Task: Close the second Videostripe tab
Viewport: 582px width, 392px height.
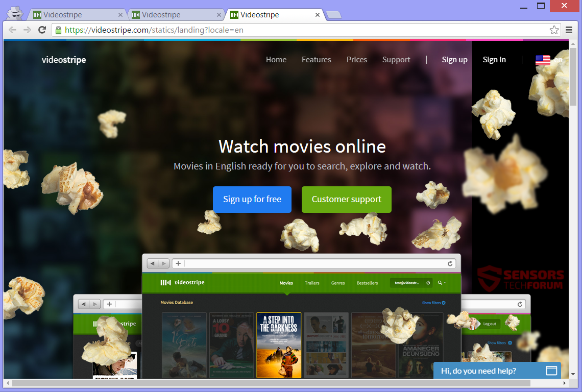Action: pos(219,15)
